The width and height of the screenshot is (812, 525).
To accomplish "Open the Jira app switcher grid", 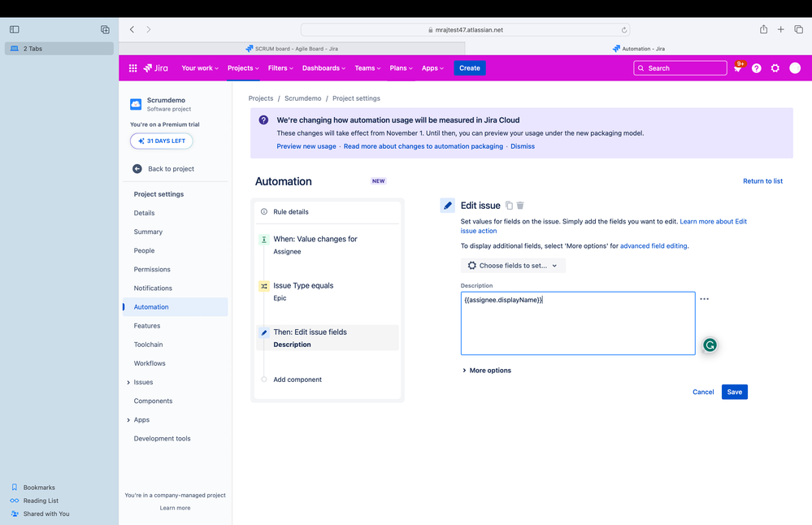I will (132, 68).
